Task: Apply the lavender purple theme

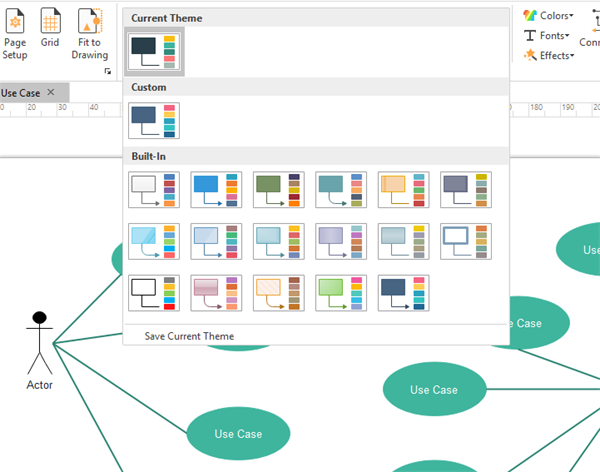Action: pos(341,242)
